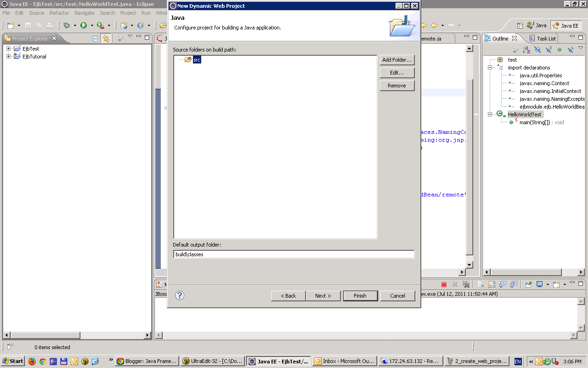Viewport: 588px width, 368px height.
Task: Toggle Hide Local Types in Outline
Action: (x=571, y=49)
